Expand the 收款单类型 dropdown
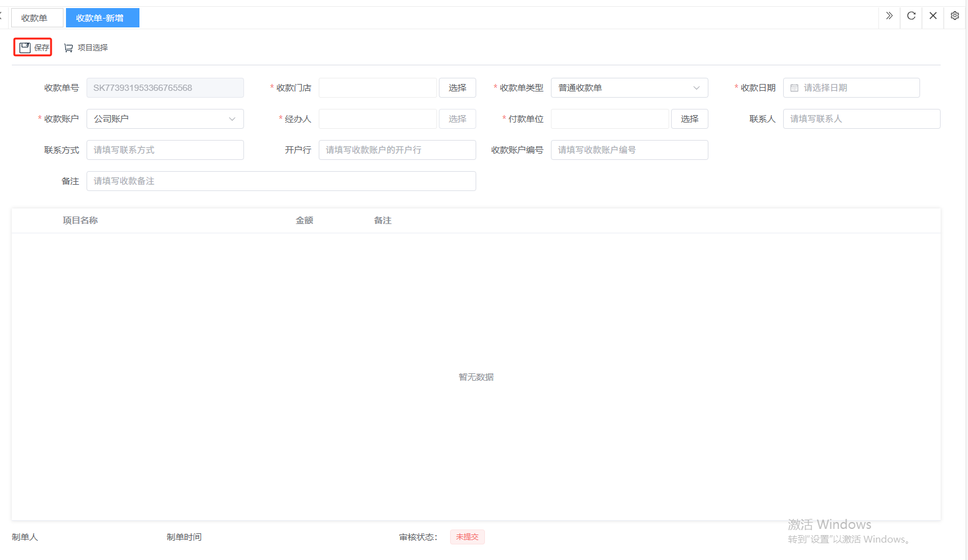This screenshot has width=968, height=560. [629, 88]
